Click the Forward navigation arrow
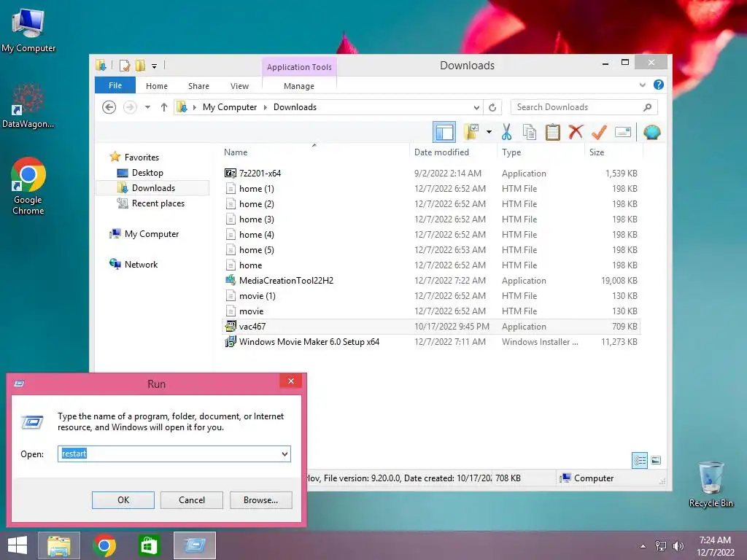 point(130,107)
